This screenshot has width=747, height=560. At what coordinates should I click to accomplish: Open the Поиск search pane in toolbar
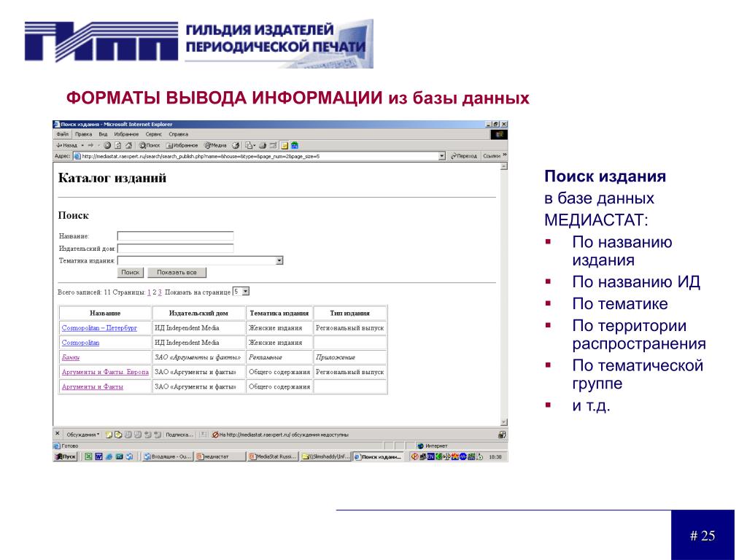[x=150, y=145]
